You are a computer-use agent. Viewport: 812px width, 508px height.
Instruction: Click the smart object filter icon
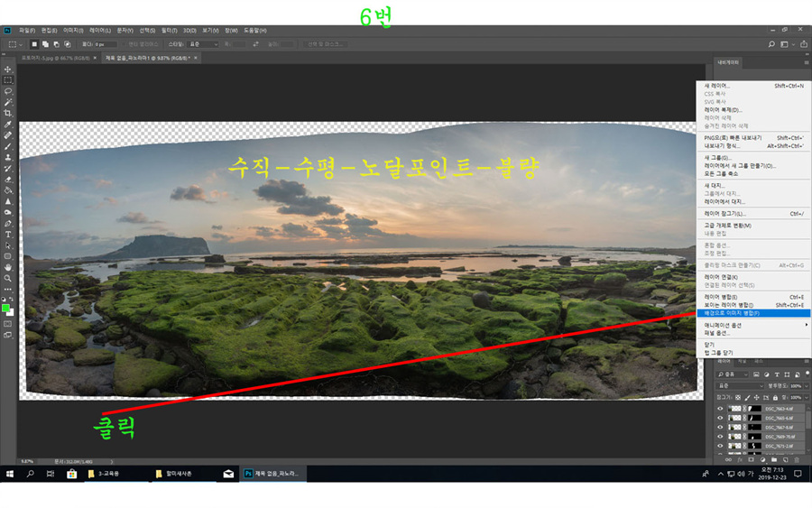[798, 374]
